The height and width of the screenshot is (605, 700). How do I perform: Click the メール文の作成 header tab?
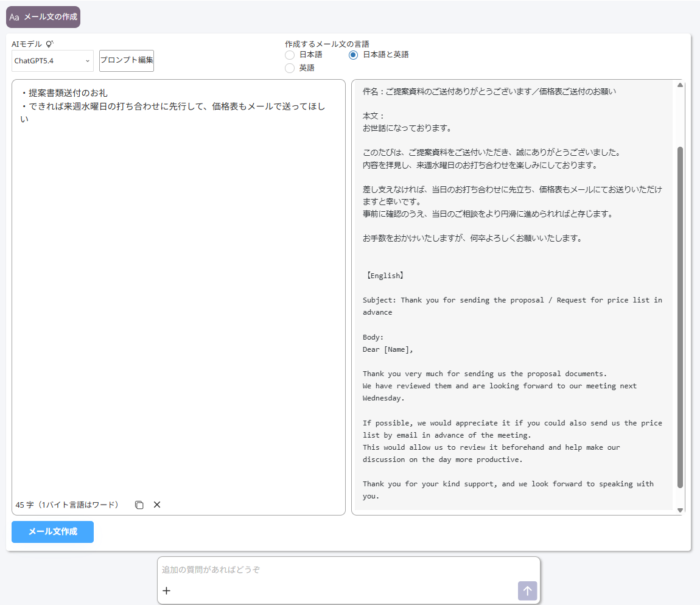43,17
